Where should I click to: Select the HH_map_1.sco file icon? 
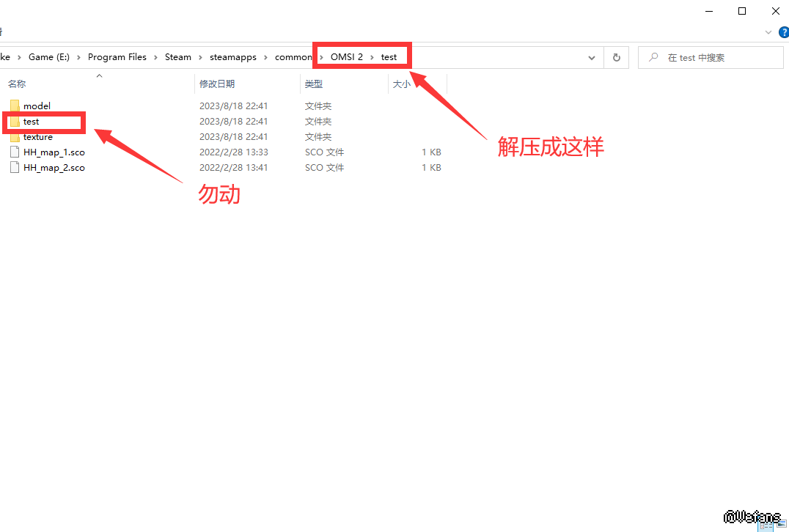(x=15, y=152)
